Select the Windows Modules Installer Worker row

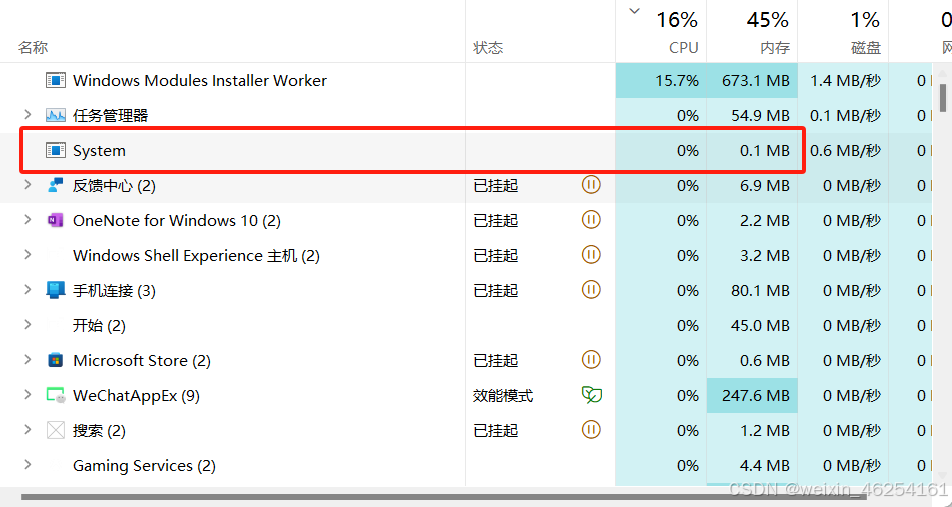click(466, 80)
